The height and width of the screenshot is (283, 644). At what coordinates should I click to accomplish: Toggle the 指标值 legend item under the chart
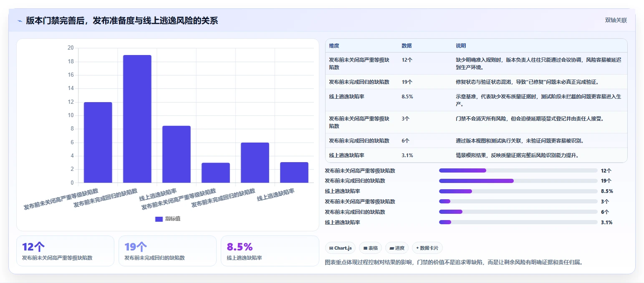168,219
